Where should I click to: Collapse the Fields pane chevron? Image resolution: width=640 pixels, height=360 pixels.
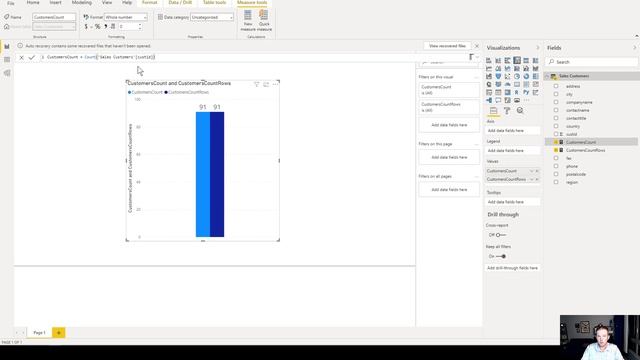point(634,48)
